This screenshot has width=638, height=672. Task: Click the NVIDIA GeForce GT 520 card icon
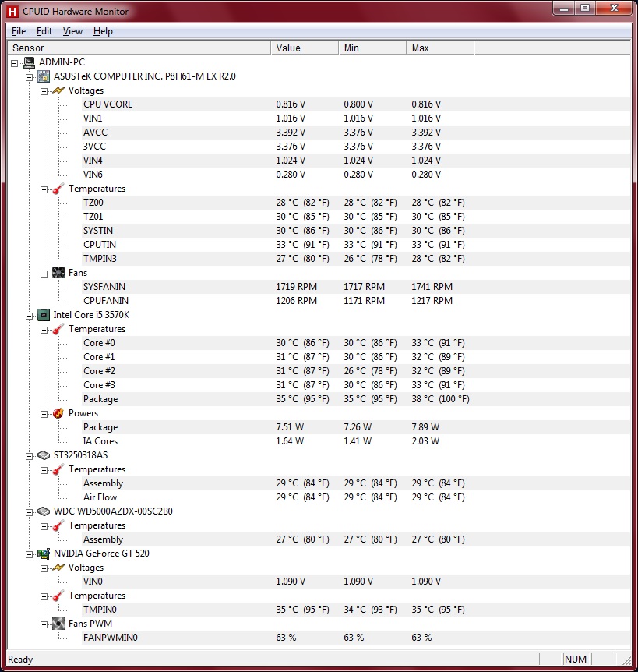coord(44,554)
